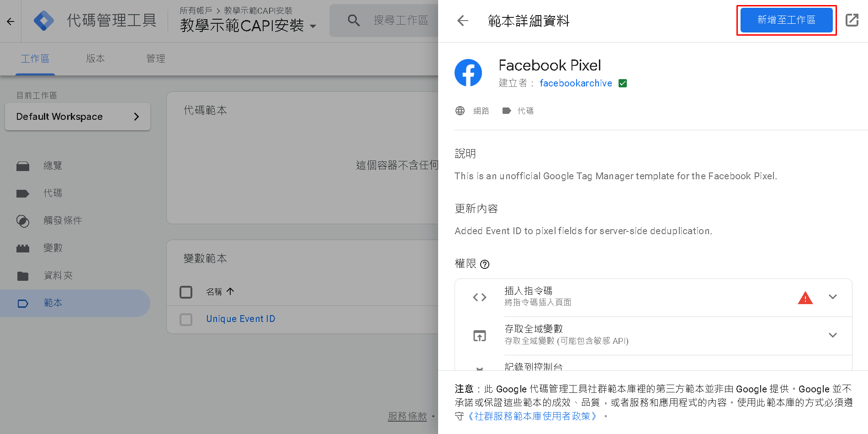
Task: Check the Unique Event ID row checkbox
Action: [186, 319]
